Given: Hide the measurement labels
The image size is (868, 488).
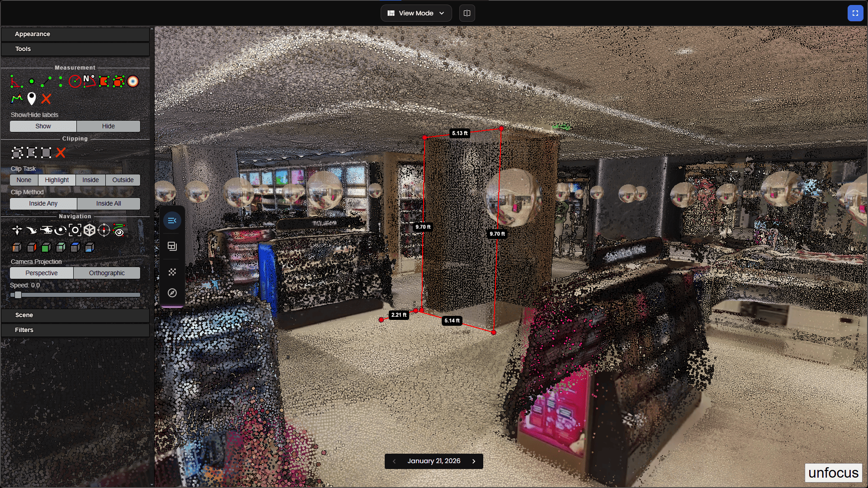Looking at the screenshot, I should (x=108, y=126).
